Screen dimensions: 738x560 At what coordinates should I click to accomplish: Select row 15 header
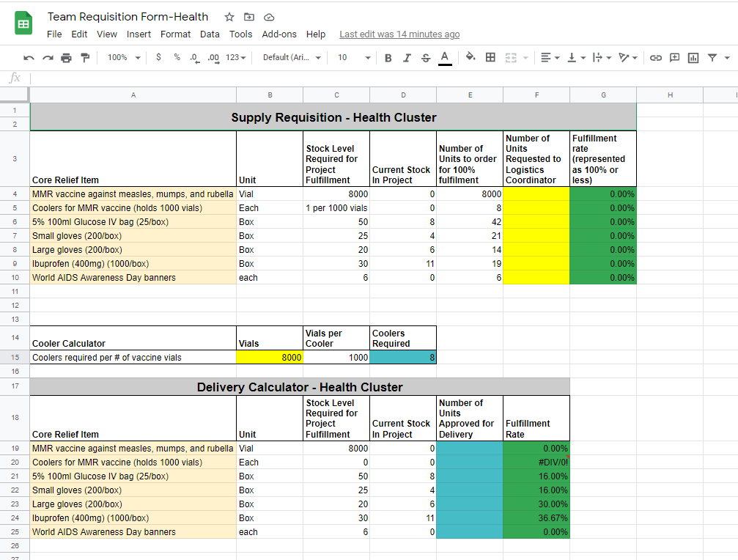[15, 357]
